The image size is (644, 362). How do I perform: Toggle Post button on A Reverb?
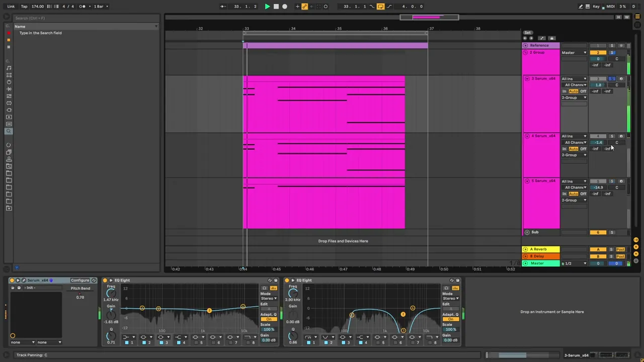(620, 249)
